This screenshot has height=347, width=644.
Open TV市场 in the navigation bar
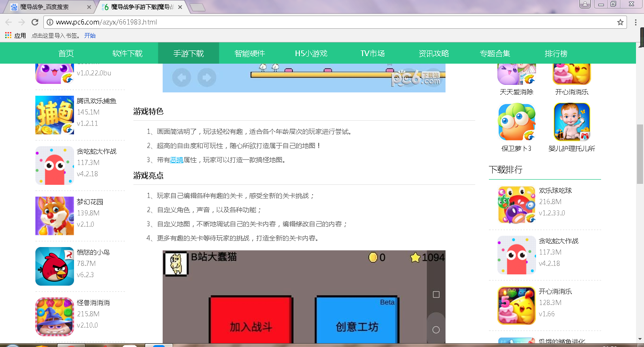pyautogui.click(x=372, y=53)
